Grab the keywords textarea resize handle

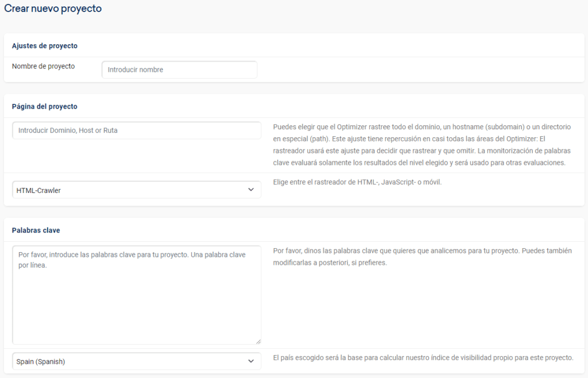click(x=258, y=342)
